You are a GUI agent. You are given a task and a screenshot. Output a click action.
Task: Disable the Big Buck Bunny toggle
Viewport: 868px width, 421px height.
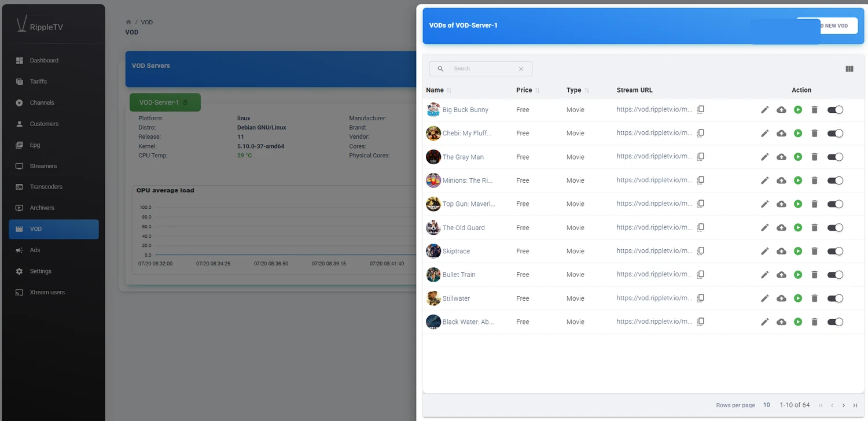(835, 110)
